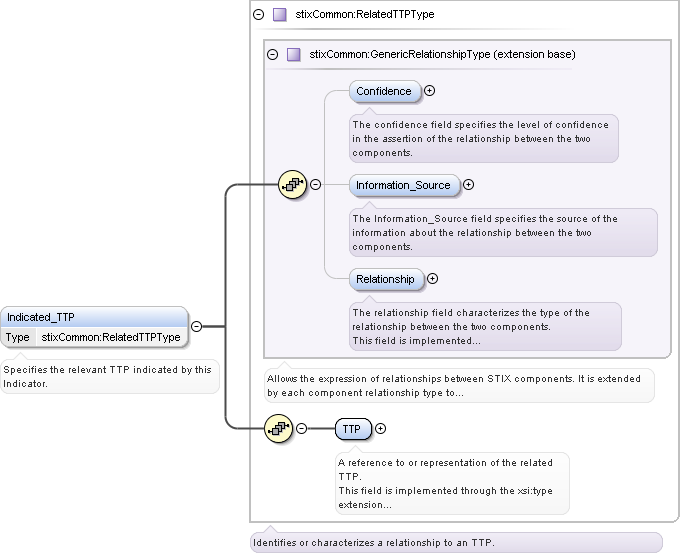The image size is (681, 556).
Task: Collapse the GenericRelationshipType extension base box
Action: [273, 54]
